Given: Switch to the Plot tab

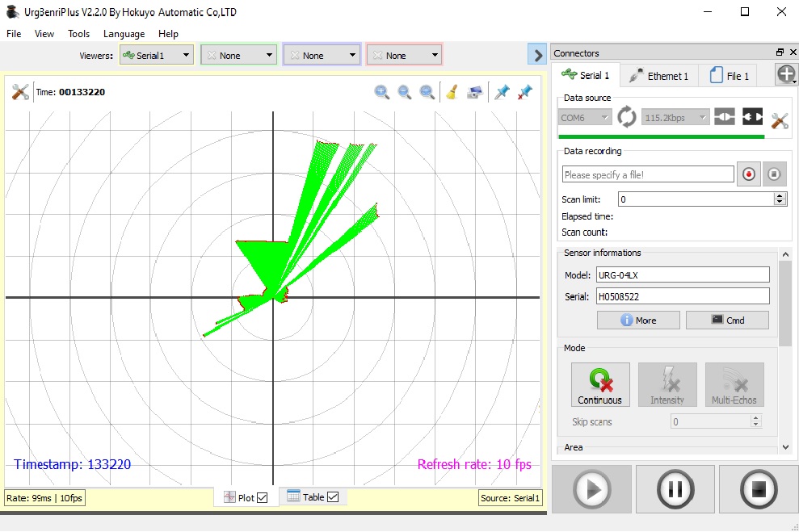Looking at the screenshot, I should click(x=245, y=497).
